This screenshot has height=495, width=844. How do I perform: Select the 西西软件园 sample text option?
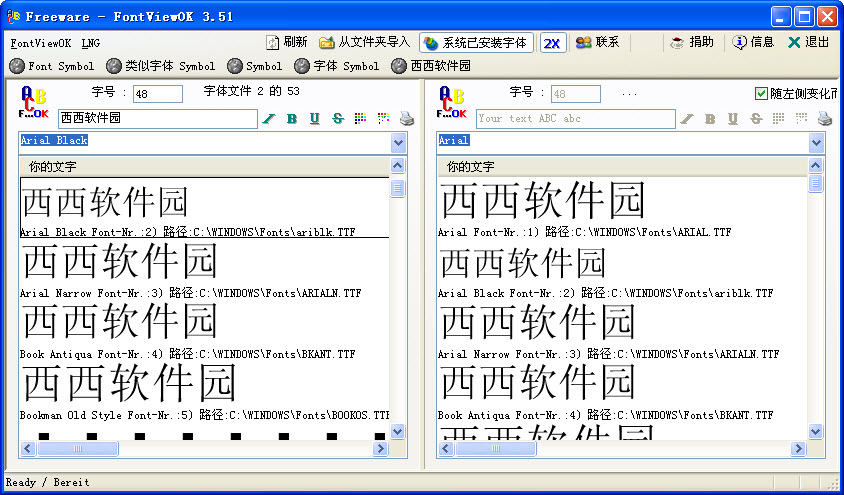tap(430, 66)
